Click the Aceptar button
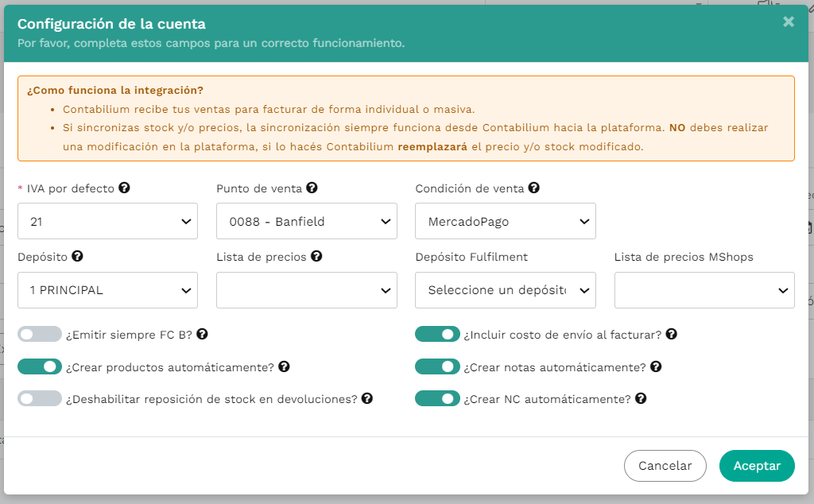This screenshot has height=504, width=814. (x=757, y=466)
